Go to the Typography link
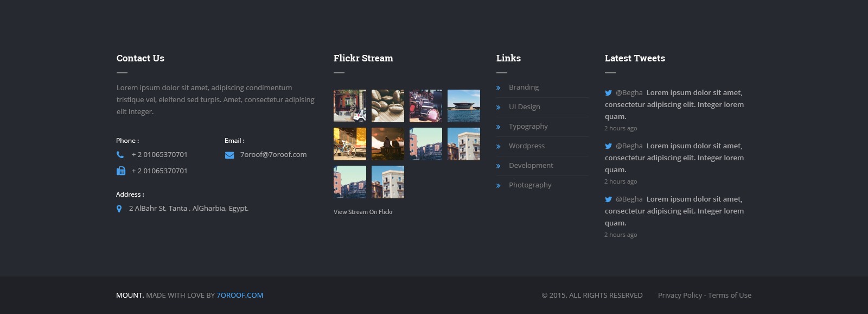This screenshot has width=868, height=314. (528, 127)
